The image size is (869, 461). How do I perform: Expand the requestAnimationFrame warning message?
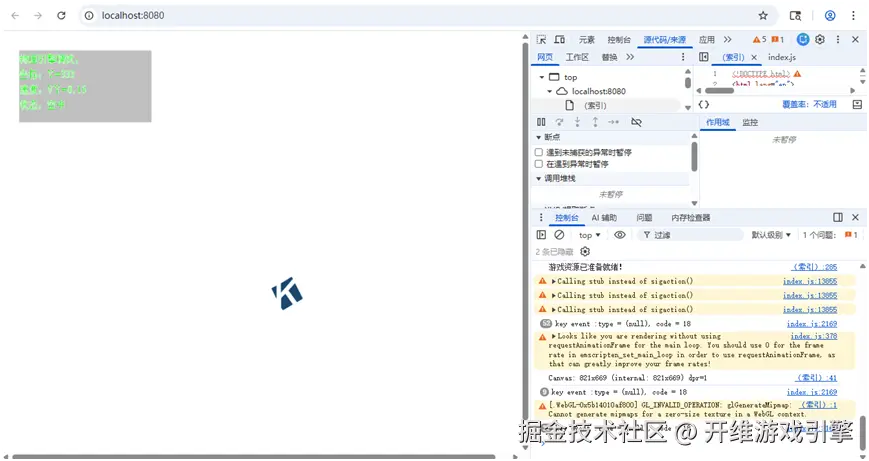pos(554,336)
